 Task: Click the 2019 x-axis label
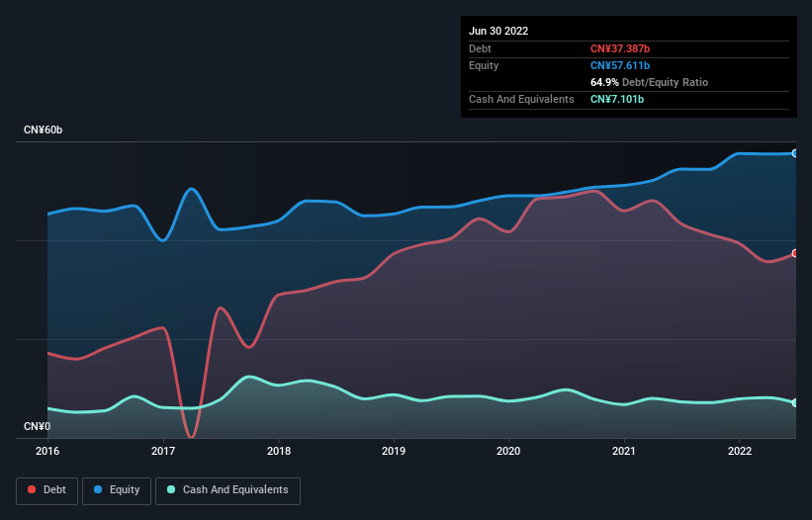click(394, 451)
